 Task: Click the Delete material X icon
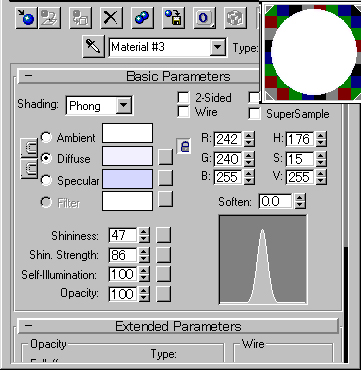[x=110, y=17]
